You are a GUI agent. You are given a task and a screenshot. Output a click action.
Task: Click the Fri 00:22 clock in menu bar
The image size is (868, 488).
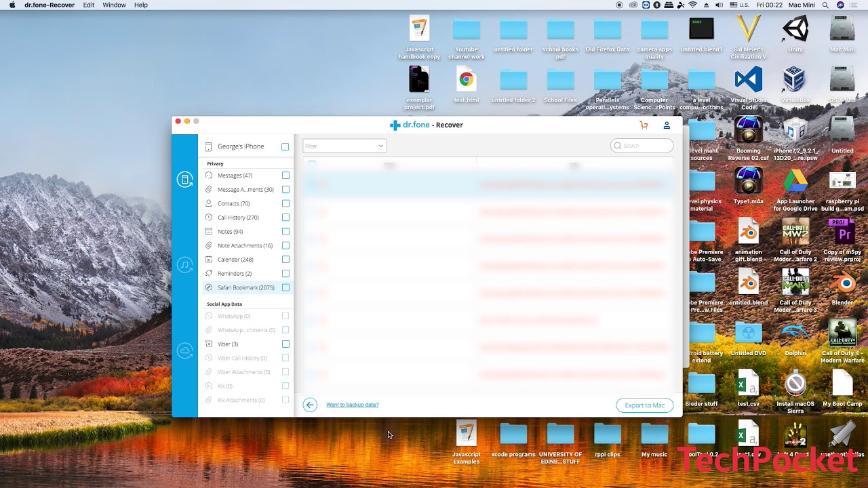click(770, 5)
